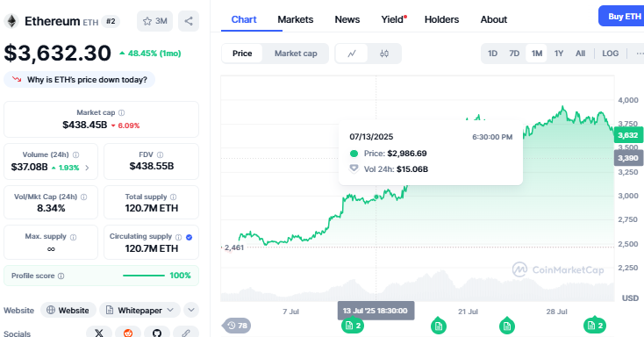The image size is (644, 337).
Task: Click the news marker below 21 Jul
Action: 438,326
